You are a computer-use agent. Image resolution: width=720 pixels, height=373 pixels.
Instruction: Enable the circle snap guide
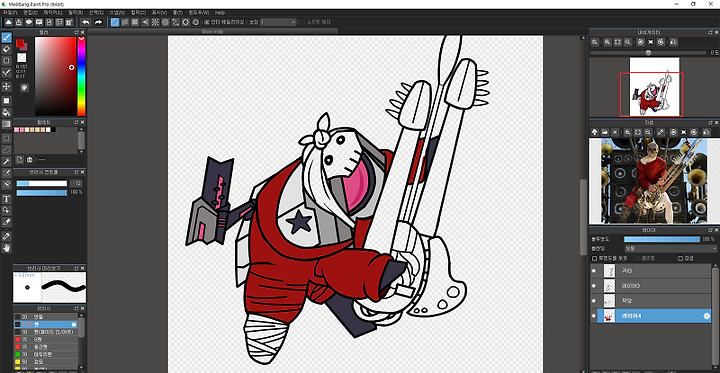[165, 22]
